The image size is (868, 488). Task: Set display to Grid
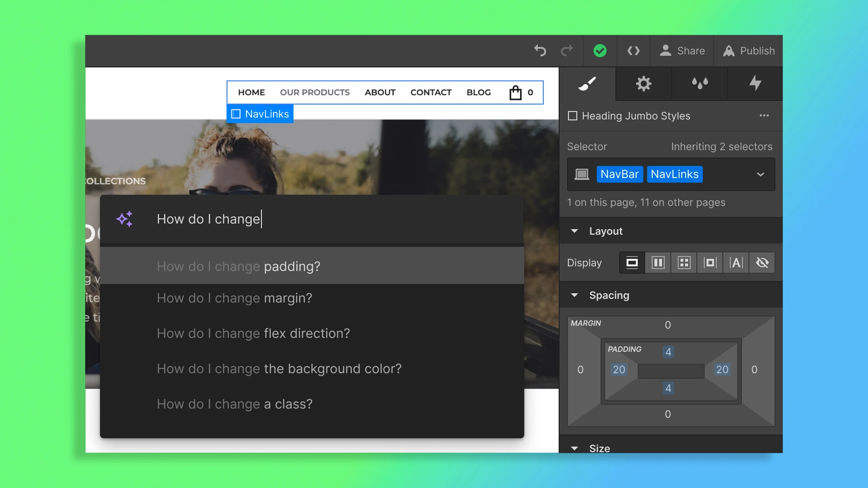point(684,263)
